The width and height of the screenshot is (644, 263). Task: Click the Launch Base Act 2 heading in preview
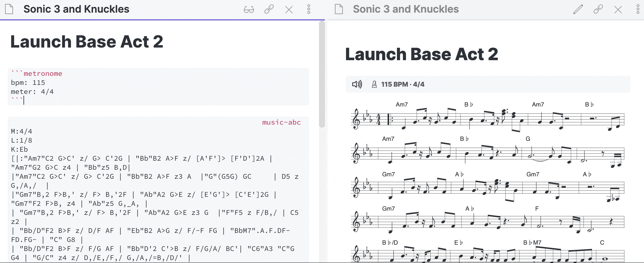click(422, 54)
